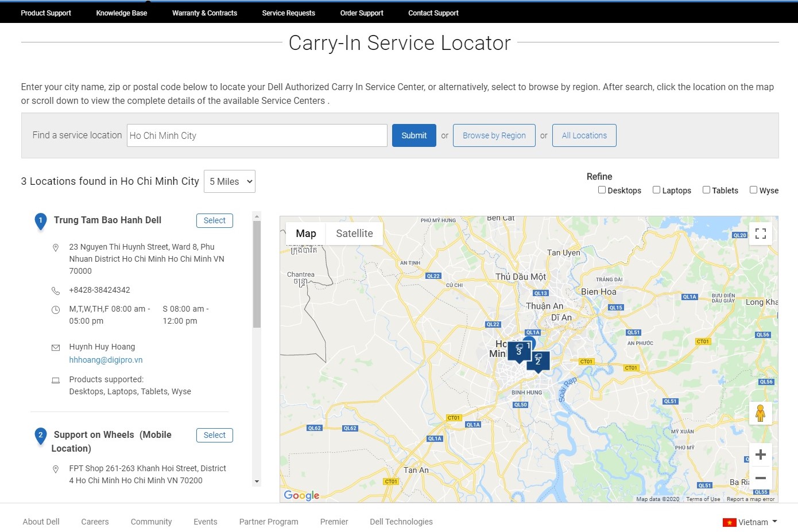
Task: Open Product Support menu
Action: (x=46, y=13)
